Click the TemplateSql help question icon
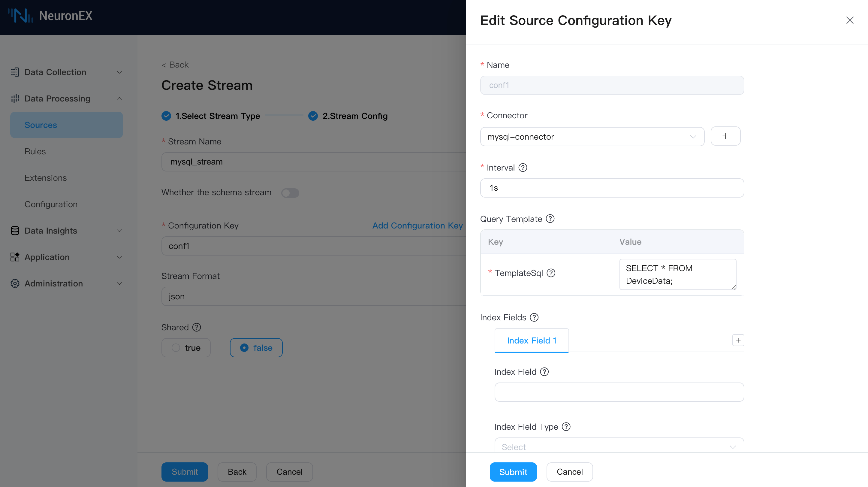This screenshot has width=868, height=487. coord(551,273)
